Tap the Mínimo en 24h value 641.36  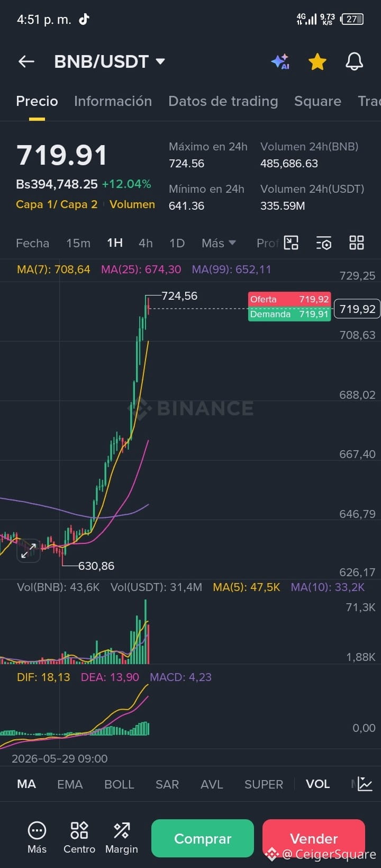point(186,206)
